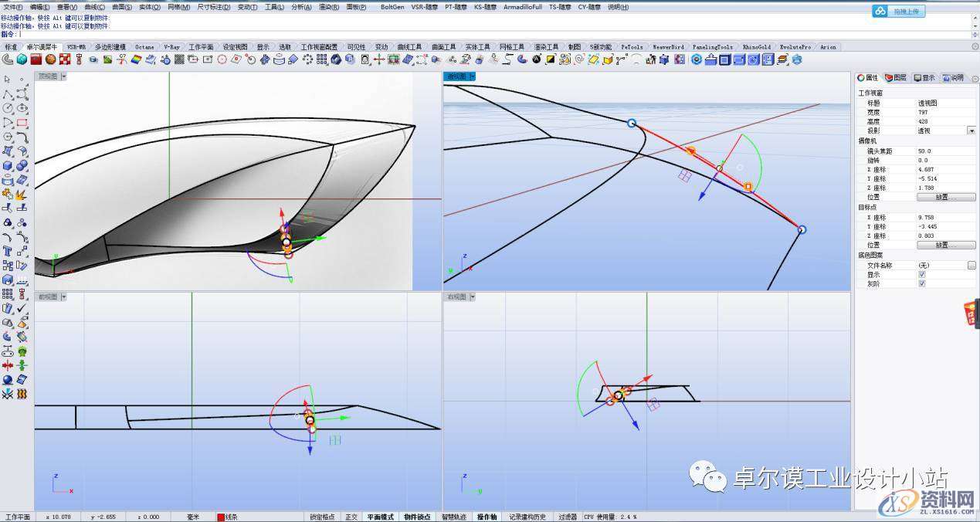Select the Rectangle tool in left toolbar
Image resolution: width=980 pixels, height=522 pixels.
click(22, 122)
